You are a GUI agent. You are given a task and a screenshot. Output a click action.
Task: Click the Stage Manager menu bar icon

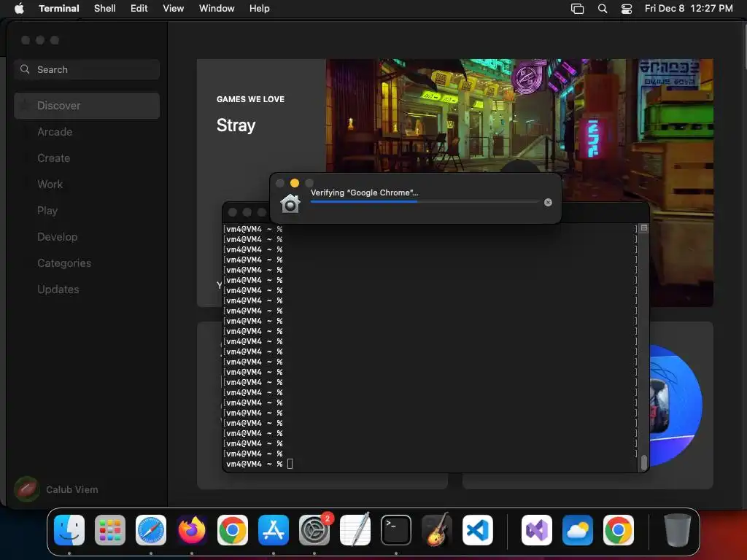pyautogui.click(x=578, y=8)
